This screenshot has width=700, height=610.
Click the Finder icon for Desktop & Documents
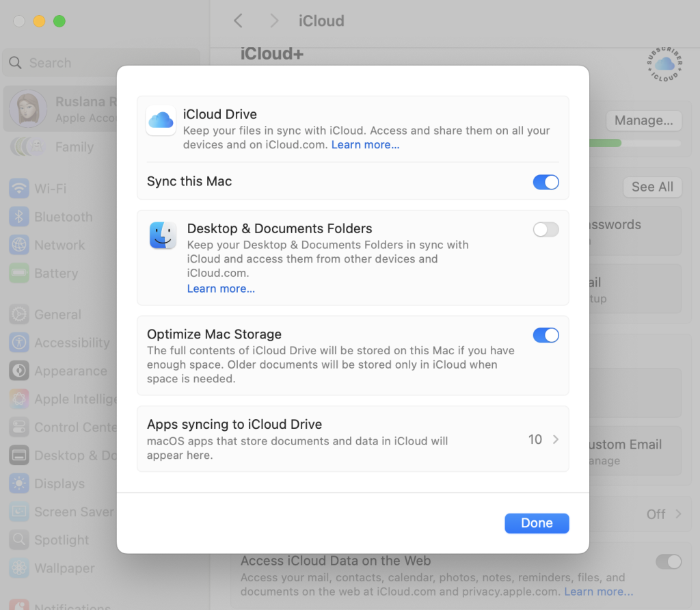[163, 235]
